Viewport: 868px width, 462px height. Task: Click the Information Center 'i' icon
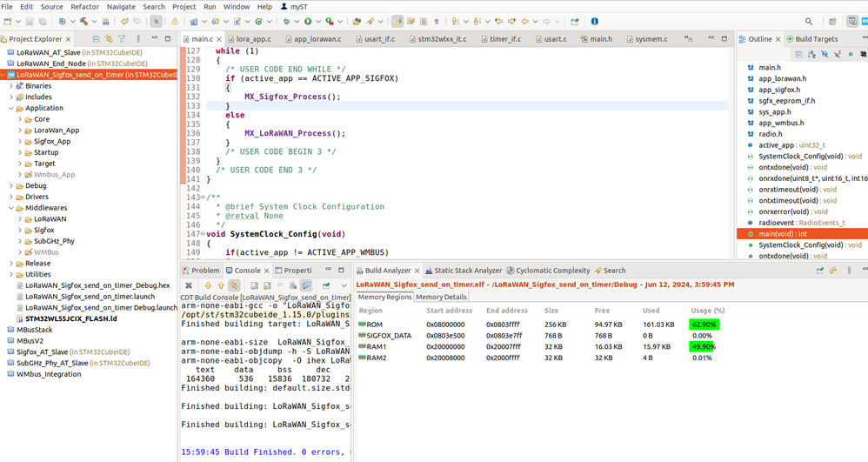click(595, 22)
